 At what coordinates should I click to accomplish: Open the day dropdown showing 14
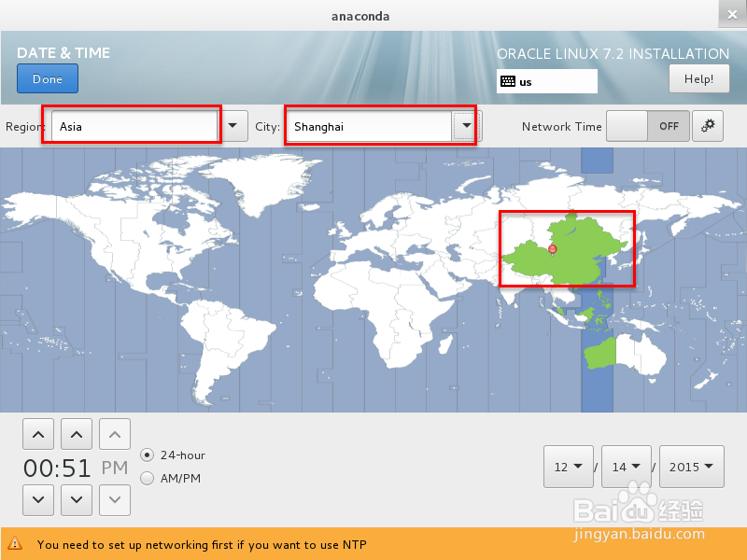click(x=626, y=467)
